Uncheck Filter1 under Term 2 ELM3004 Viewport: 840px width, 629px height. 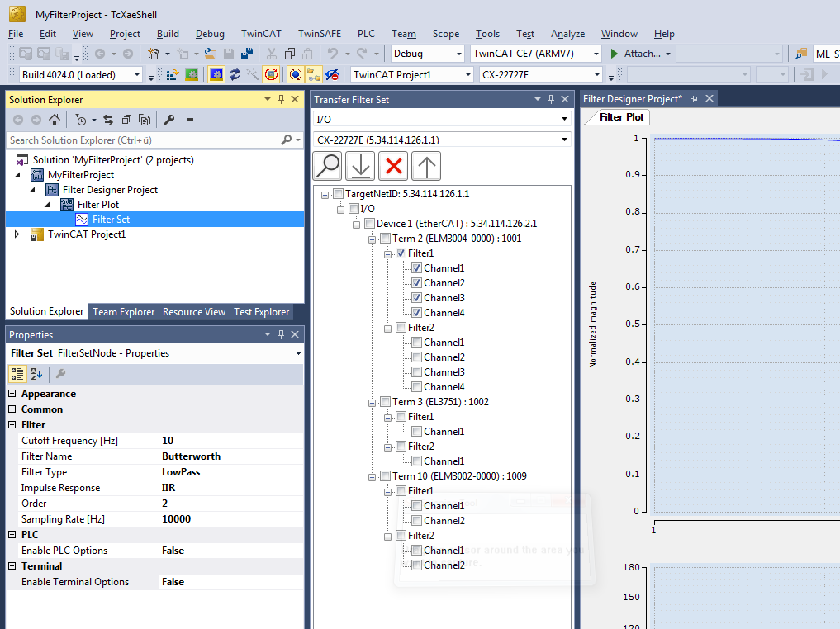401,253
